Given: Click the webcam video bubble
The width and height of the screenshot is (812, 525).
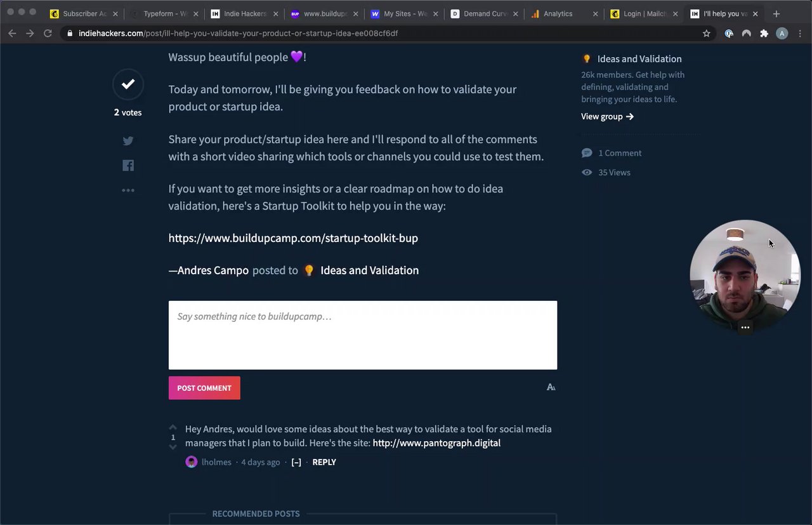Looking at the screenshot, I should click(745, 276).
